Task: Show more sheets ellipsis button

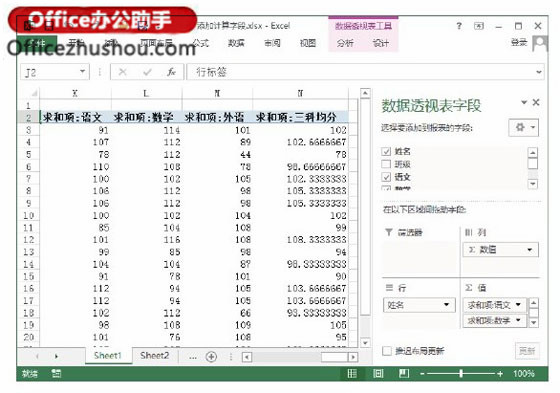Action: click(193, 357)
